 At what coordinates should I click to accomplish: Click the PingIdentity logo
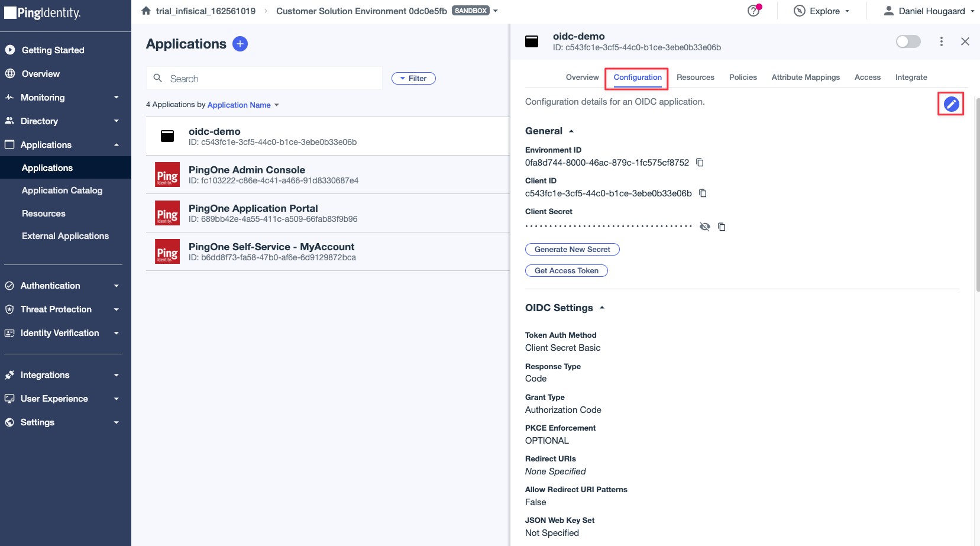point(43,13)
